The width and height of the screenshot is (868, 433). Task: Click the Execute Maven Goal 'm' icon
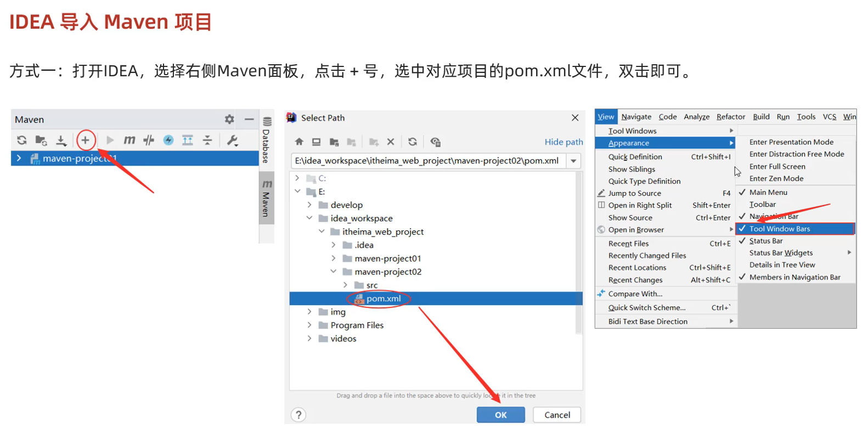click(x=129, y=140)
